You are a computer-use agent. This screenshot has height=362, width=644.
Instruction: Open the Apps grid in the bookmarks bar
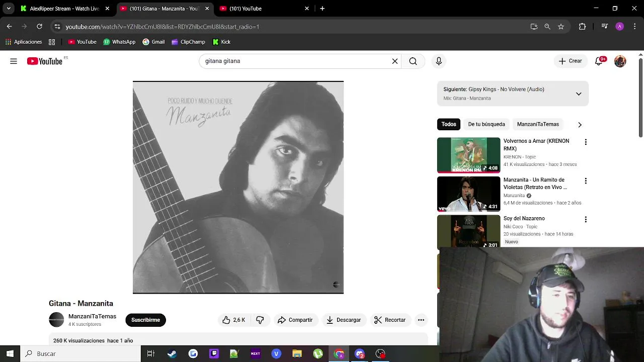tap(52, 42)
